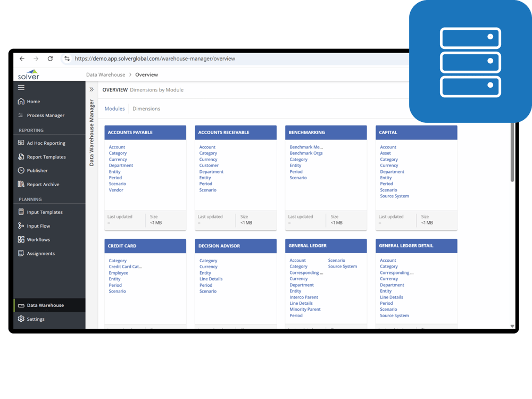Open the Entity dimension in Accounts Payable
The image size is (532, 399).
point(114,171)
